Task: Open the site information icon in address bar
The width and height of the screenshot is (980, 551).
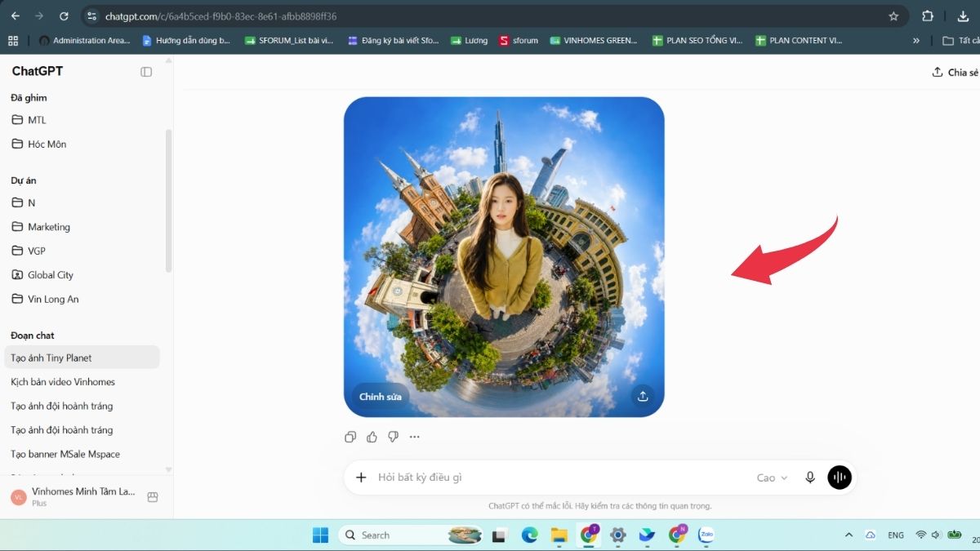Action: 91,16
